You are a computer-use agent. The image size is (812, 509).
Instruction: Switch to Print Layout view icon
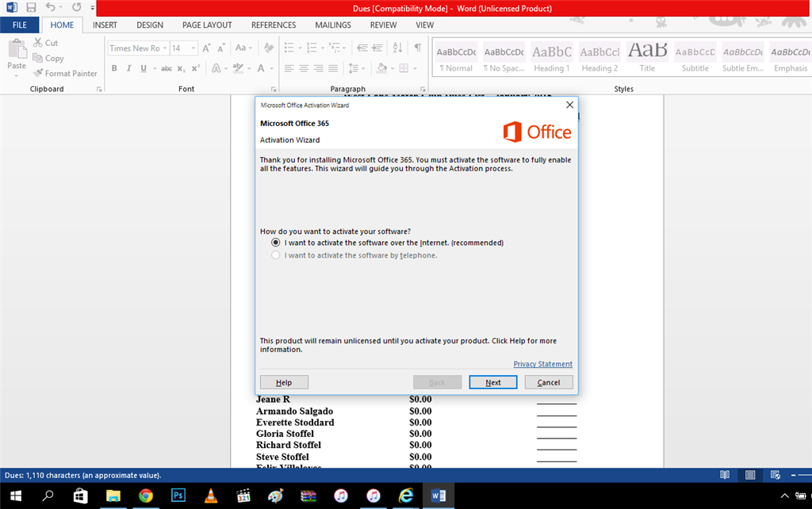click(x=750, y=475)
